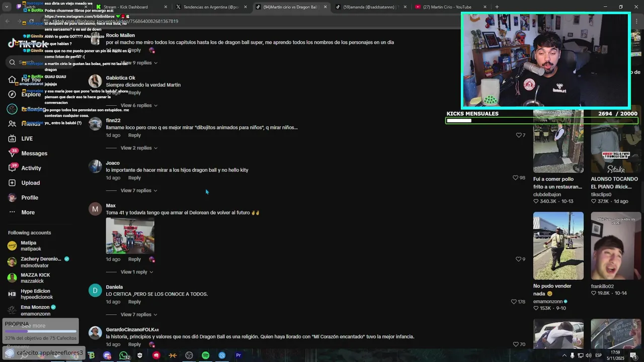Click the ESP language indicator
Viewport: 644px width, 362px height.
[x=599, y=355]
